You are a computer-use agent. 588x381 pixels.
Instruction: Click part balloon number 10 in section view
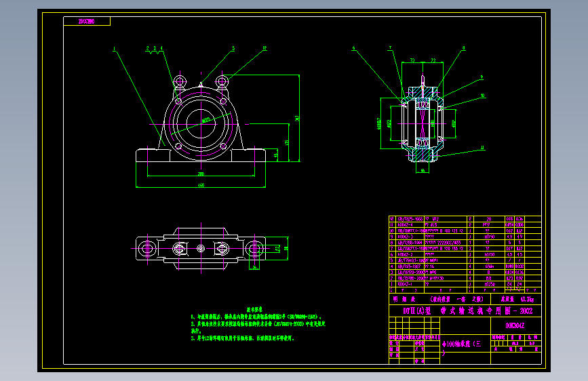click(483, 96)
